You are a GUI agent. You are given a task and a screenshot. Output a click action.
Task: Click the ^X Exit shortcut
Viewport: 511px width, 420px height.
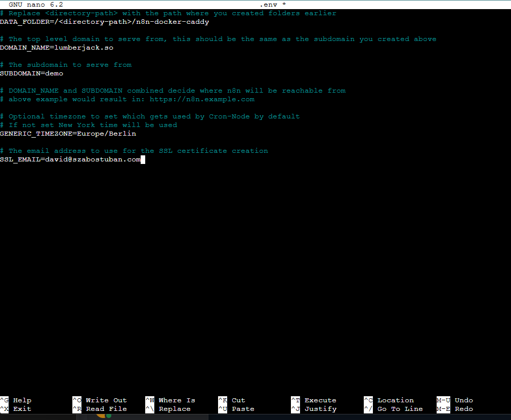click(16, 408)
